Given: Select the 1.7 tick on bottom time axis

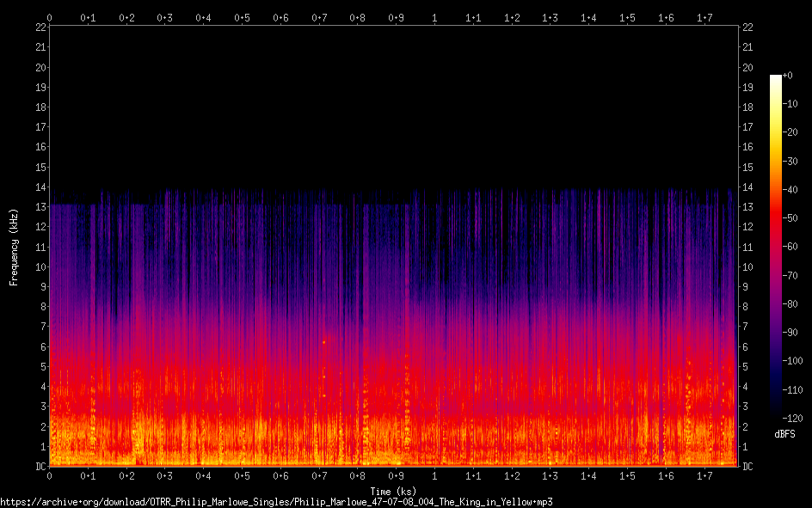Looking at the screenshot, I should pos(704,475).
